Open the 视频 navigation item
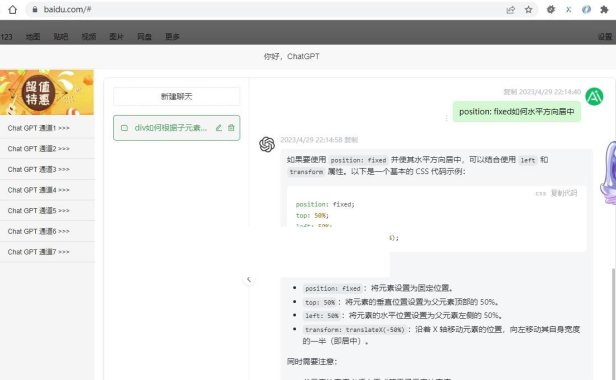 [88, 37]
